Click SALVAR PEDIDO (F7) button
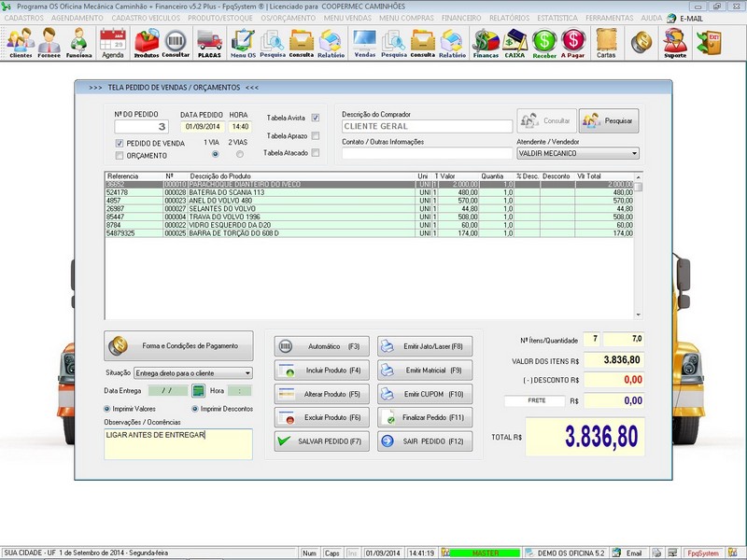This screenshot has height=560, width=747. pyautogui.click(x=317, y=441)
